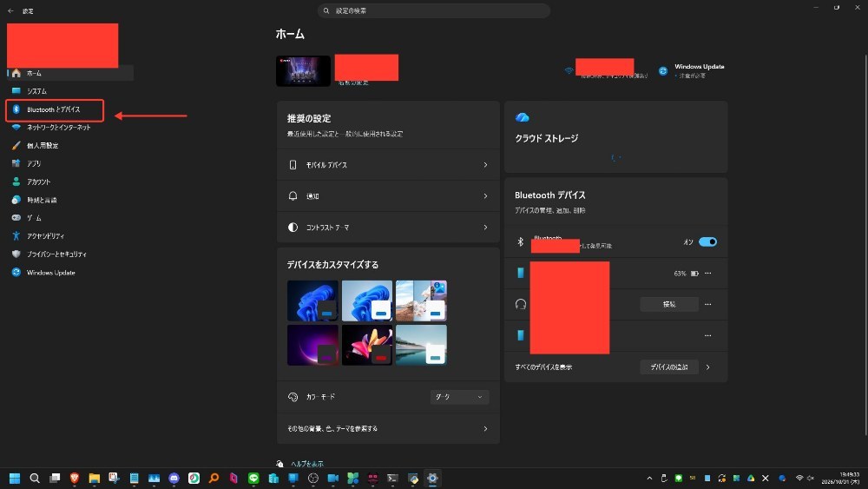Click the desktop wallpaper preview thumbnail

click(x=303, y=71)
